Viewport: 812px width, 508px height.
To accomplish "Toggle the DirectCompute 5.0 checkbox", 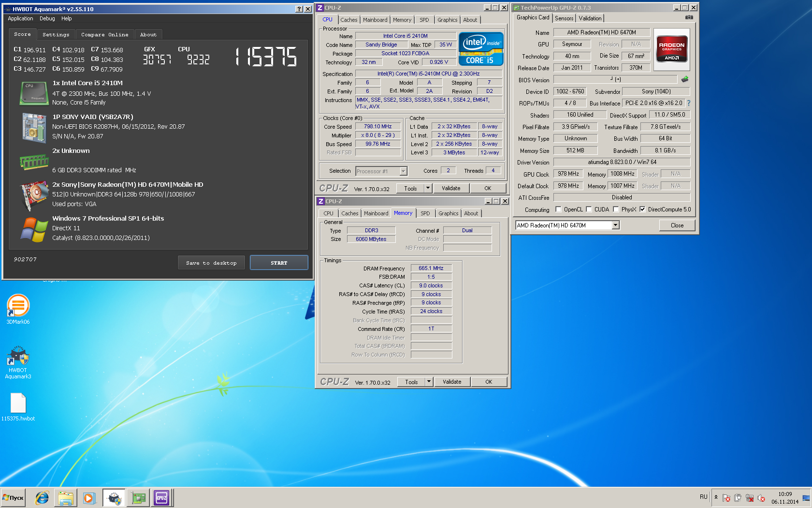I will (642, 209).
